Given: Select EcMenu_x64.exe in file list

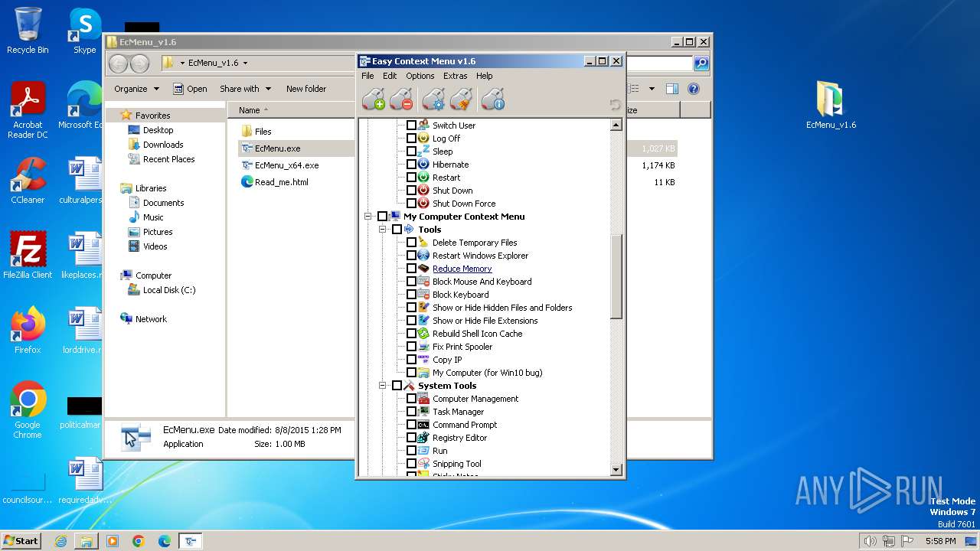Looking at the screenshot, I should click(x=286, y=165).
